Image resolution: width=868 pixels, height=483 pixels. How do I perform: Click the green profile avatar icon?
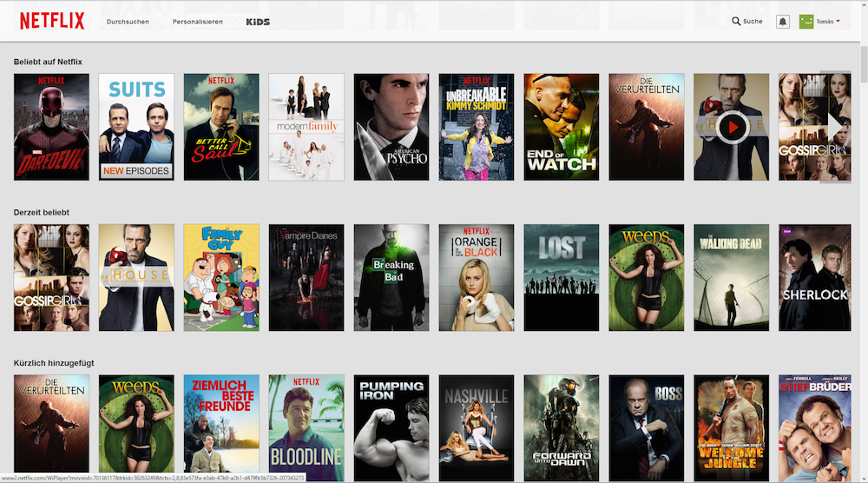tap(806, 22)
